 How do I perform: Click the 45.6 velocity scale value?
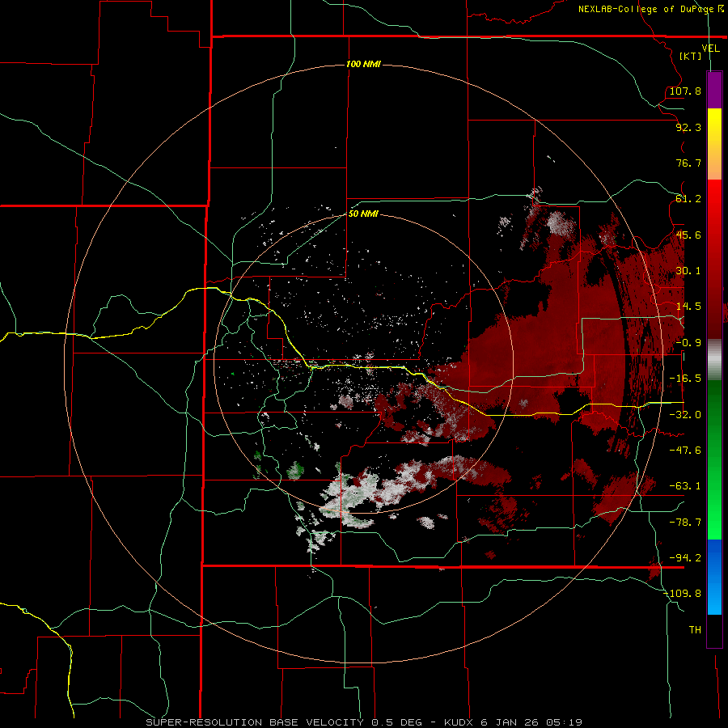(688, 235)
